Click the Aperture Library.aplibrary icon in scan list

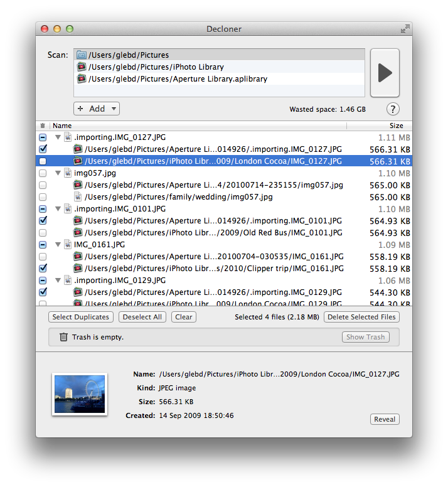click(x=82, y=78)
